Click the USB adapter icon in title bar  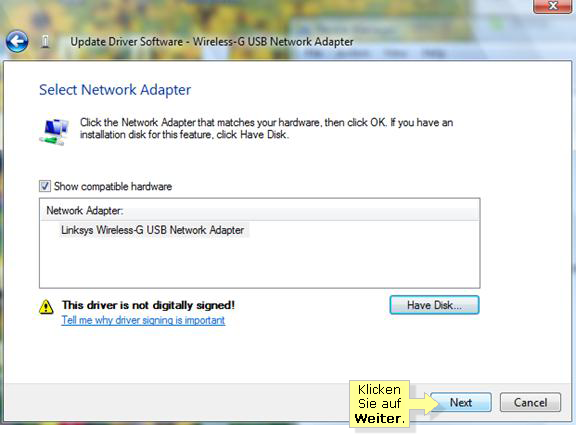(x=45, y=41)
